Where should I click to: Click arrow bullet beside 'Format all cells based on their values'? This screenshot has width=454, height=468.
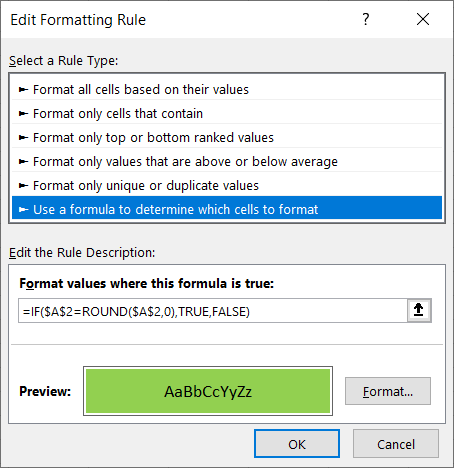[x=23, y=89]
